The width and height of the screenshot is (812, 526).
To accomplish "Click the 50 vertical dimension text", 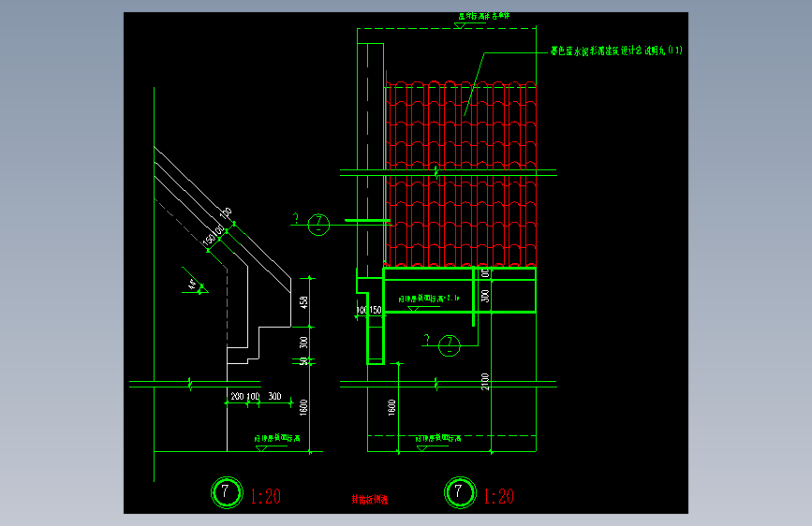I will click(304, 361).
